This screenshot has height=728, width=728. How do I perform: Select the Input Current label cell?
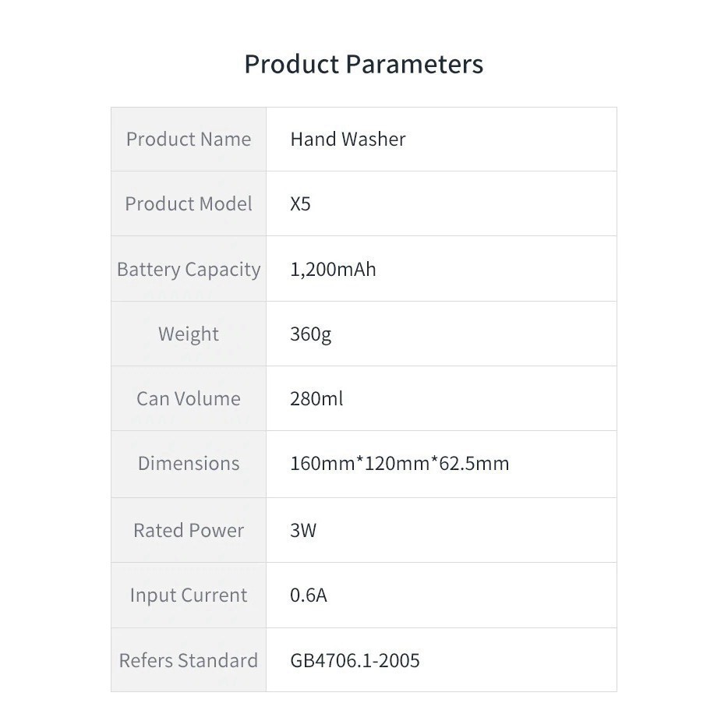pyautogui.click(x=189, y=595)
